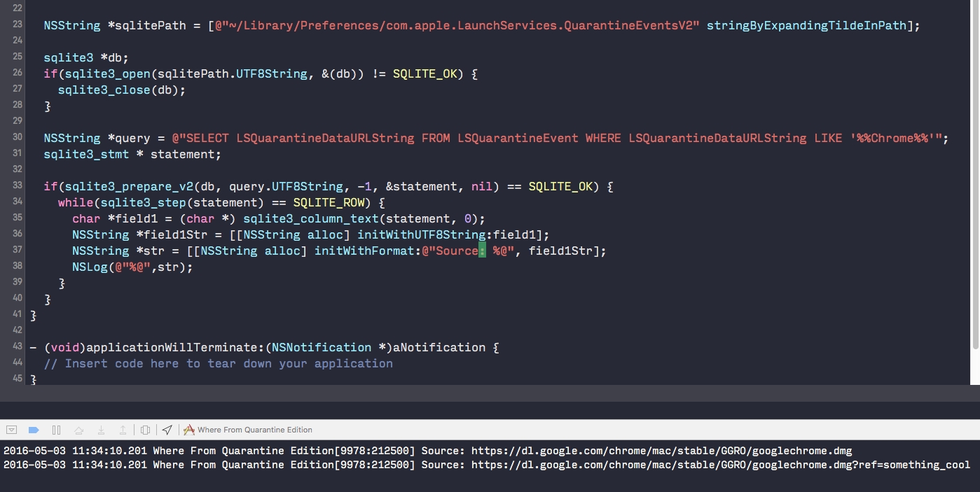Image resolution: width=980 pixels, height=492 pixels.
Task: Click the stringByExpandingTildeInPath method text
Action: [806, 25]
